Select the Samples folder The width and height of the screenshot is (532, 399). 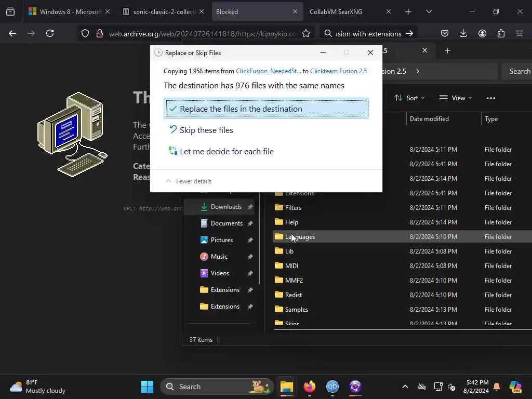402,310
